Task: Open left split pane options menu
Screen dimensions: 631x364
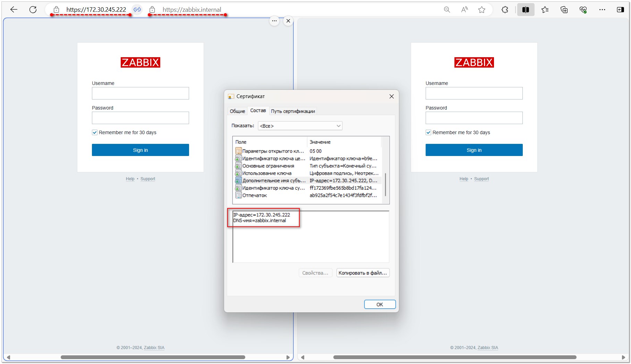Action: click(x=274, y=21)
